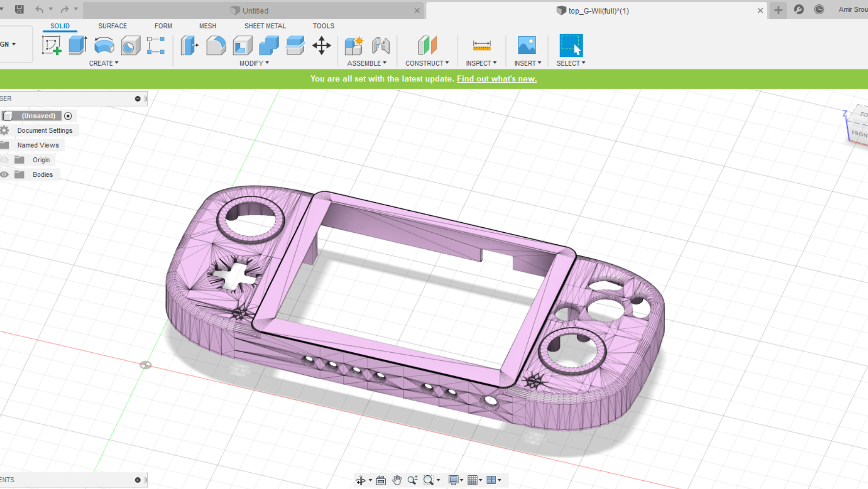This screenshot has width=868, height=489.
Task: Click the Undo arrow
Action: pos(39,9)
